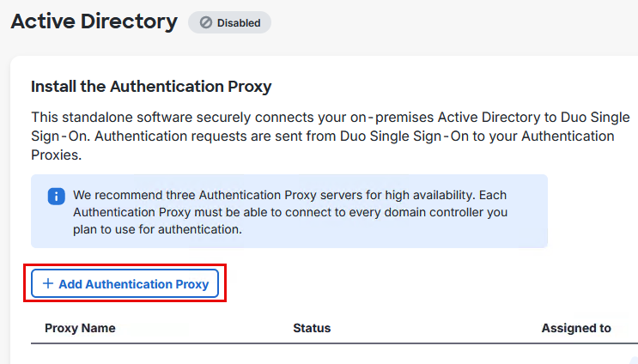Screen dimensions: 638x364
Task: Click the circle-slash icon in the Disabled badge
Action: click(x=206, y=23)
